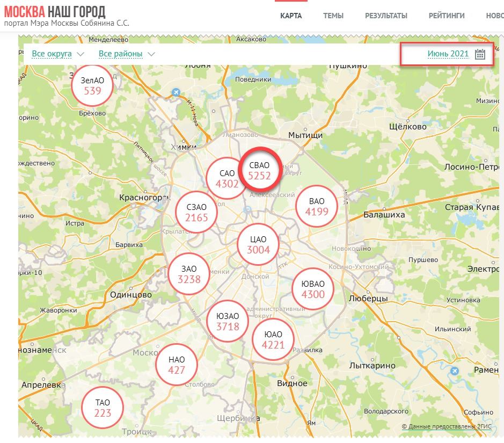The height and width of the screenshot is (443, 504).
Task: Click the Поведники label on map
Action: [x=253, y=79]
